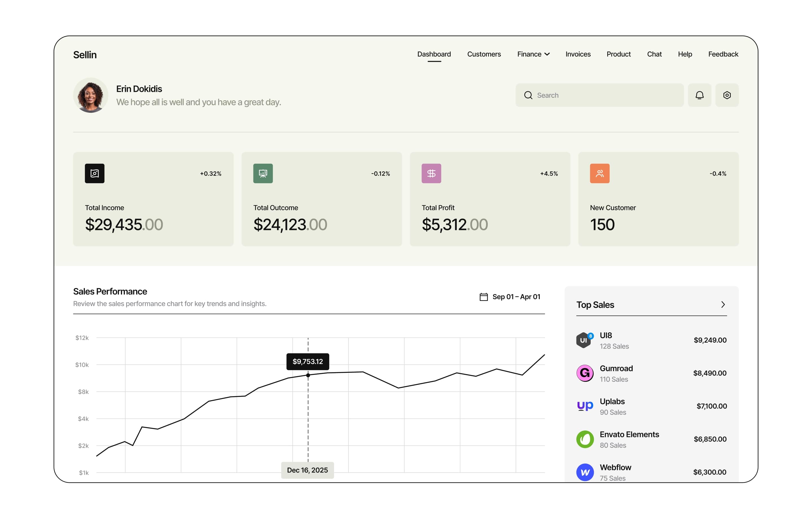This screenshot has height=519, width=812.
Task: Open the Feedback link
Action: pos(723,54)
